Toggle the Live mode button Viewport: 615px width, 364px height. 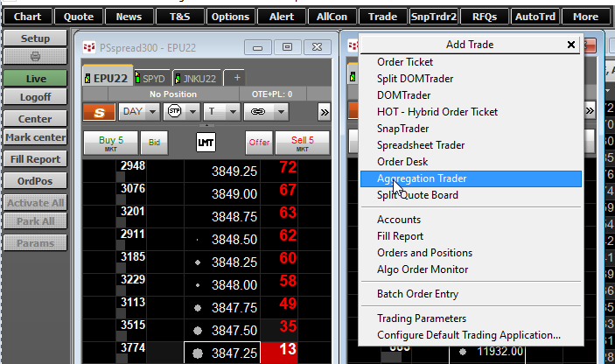pos(35,78)
